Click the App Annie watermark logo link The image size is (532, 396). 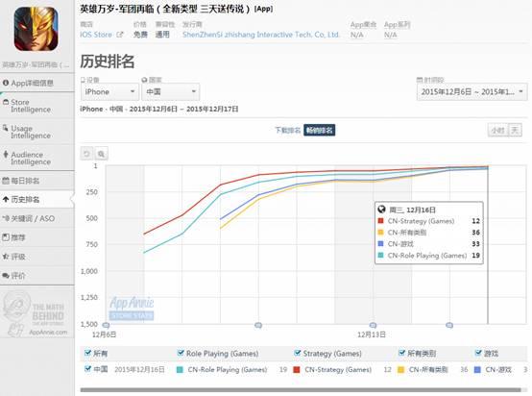[132, 308]
